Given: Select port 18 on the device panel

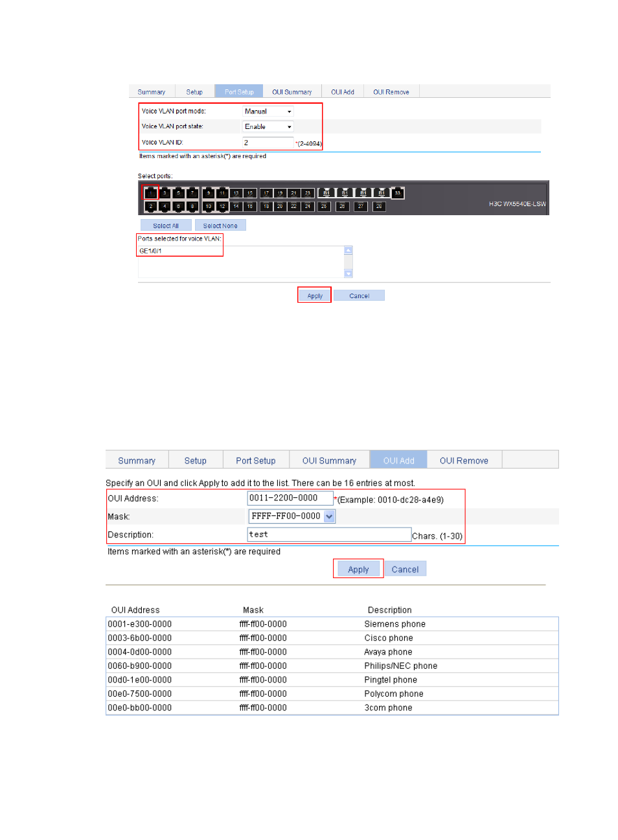Looking at the screenshot, I should (x=266, y=206).
